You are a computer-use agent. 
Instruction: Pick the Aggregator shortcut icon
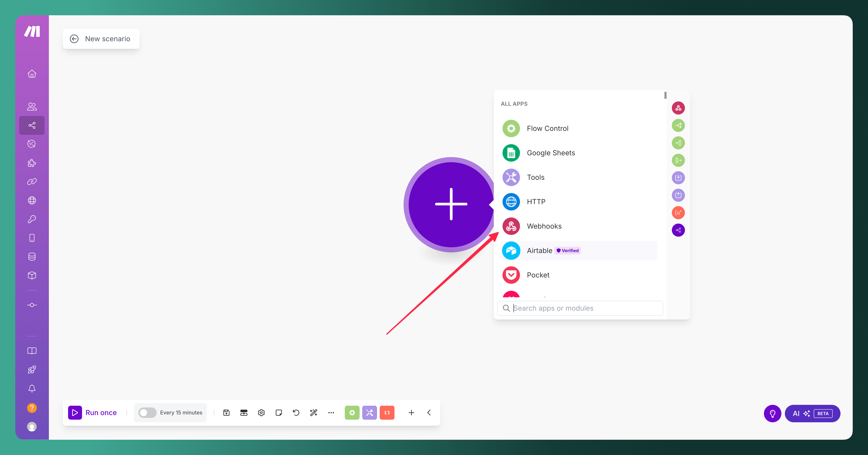pos(678,160)
